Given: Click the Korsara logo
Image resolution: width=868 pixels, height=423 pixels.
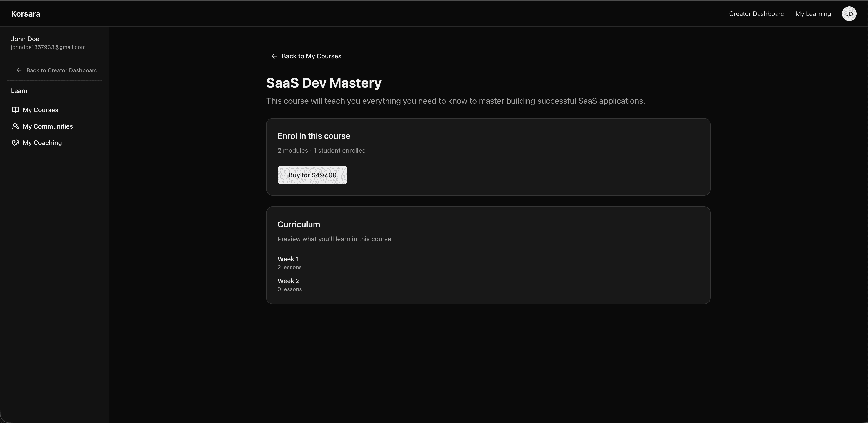Looking at the screenshot, I should coord(26,14).
